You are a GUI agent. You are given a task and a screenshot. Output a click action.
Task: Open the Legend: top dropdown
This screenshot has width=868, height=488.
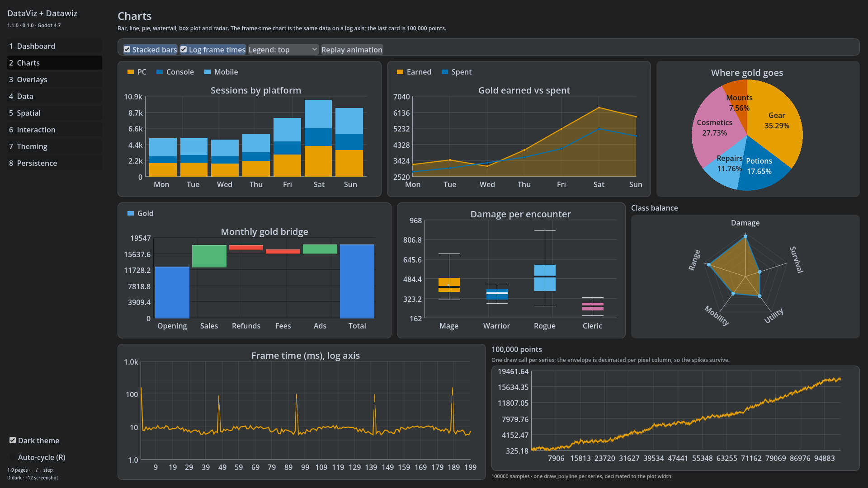283,50
